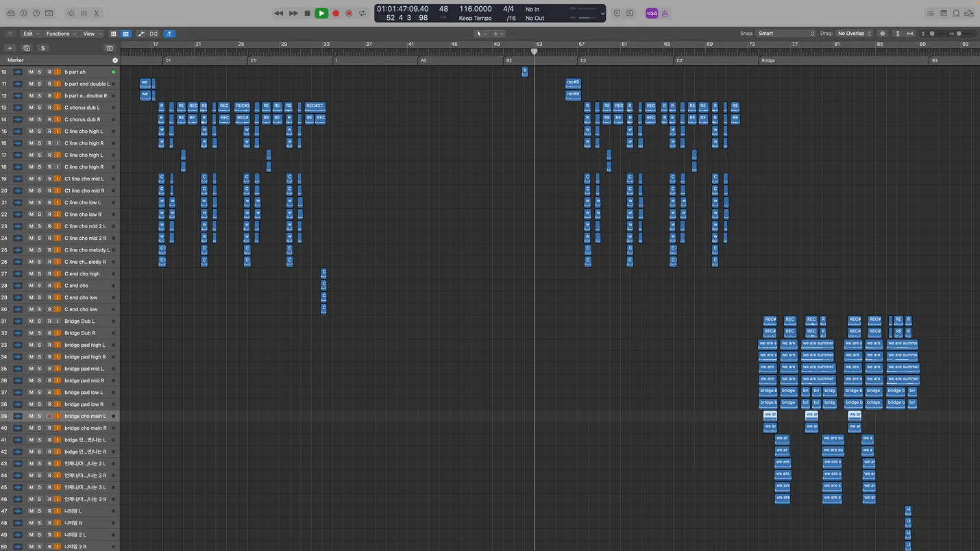The height and width of the screenshot is (551, 980).
Task: Click the header global Solo S button
Action: coord(42,48)
